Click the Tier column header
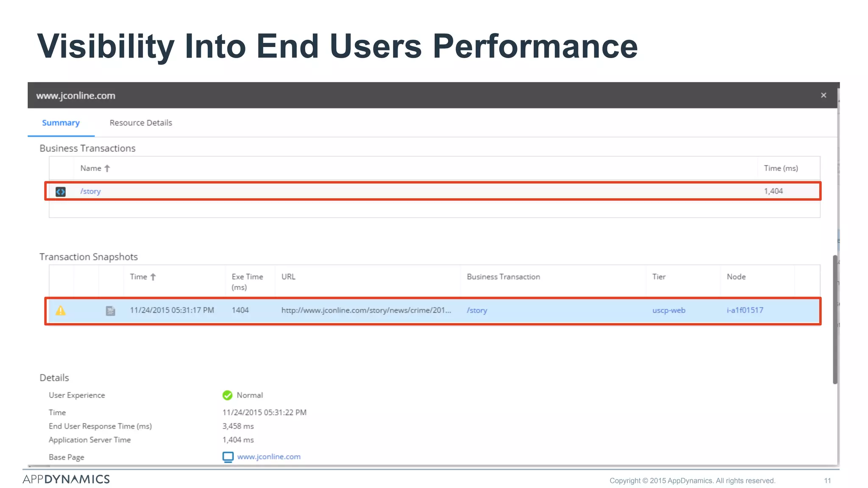 [x=659, y=277]
